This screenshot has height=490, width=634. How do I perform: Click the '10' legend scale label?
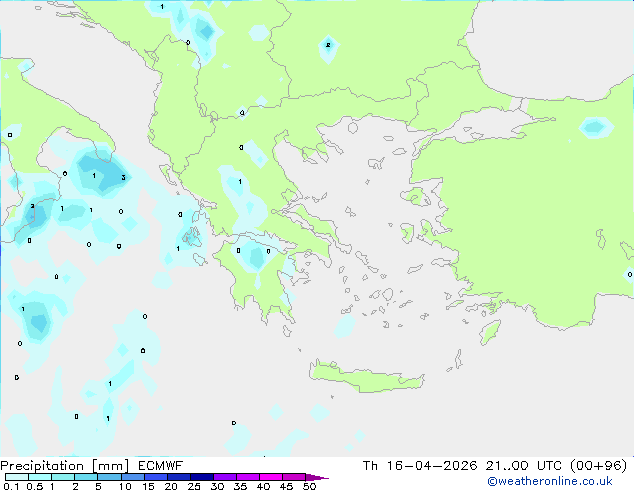point(125,486)
